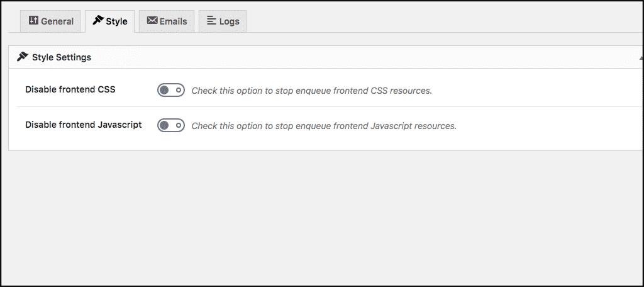Click the pin icon on Style tab
Viewport: 644px width, 287px height.
pyautogui.click(x=97, y=21)
